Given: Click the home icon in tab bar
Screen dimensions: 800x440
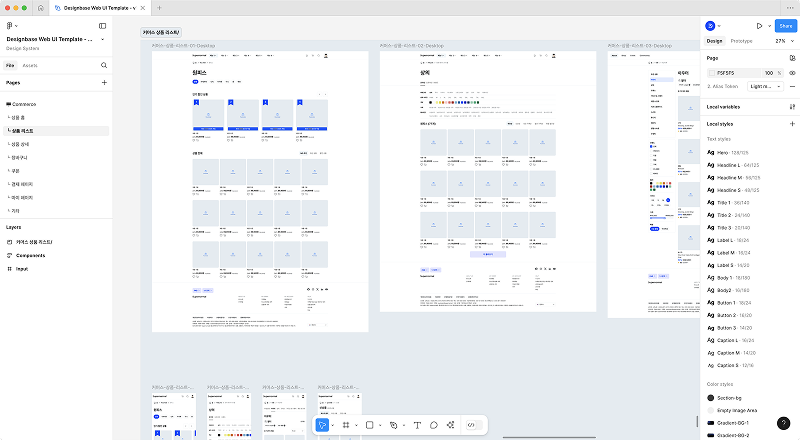Looking at the screenshot, I should 41,8.
